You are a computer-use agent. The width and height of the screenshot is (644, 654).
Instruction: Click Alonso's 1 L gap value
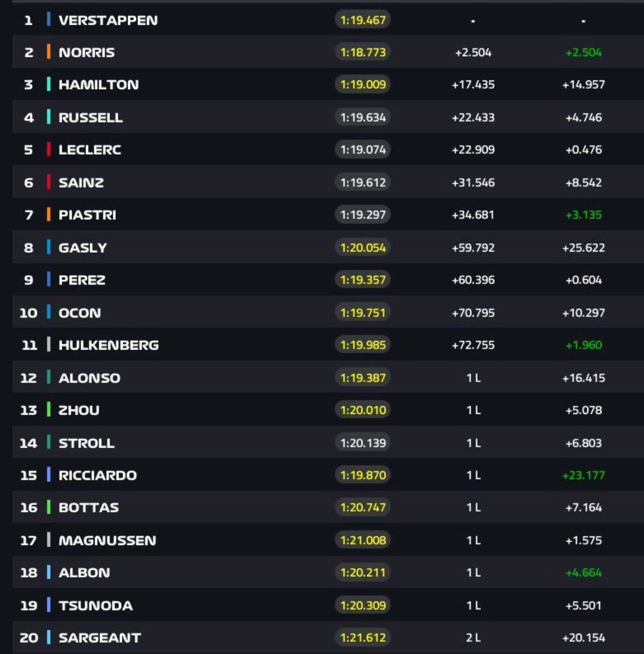click(473, 378)
